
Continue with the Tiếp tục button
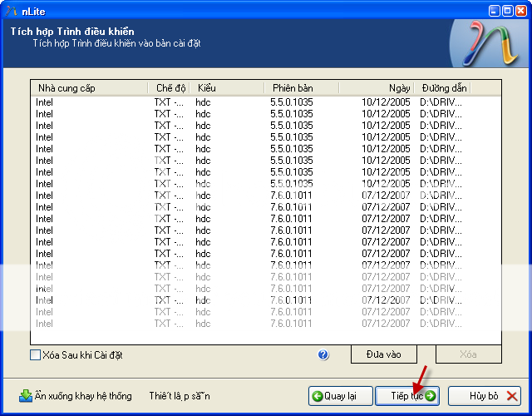coord(407,396)
